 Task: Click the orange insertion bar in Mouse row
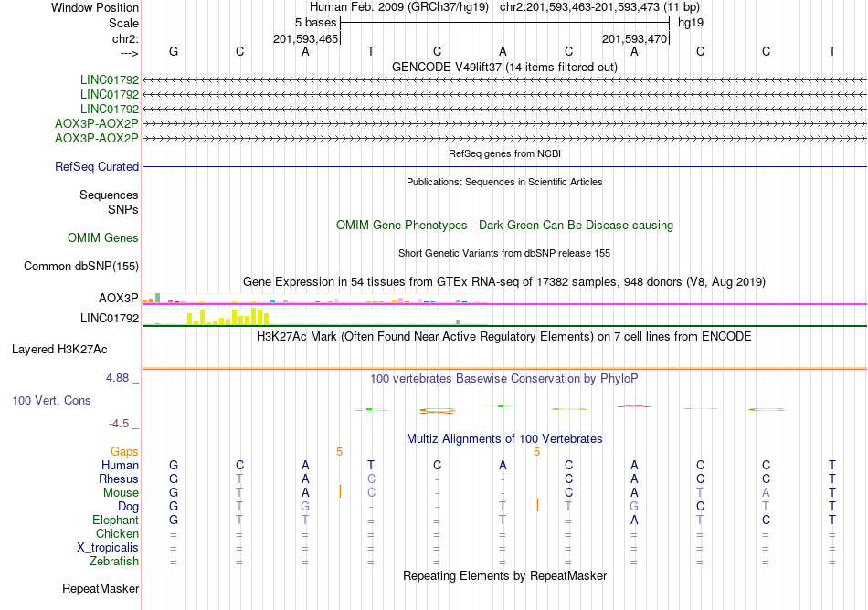click(x=340, y=491)
